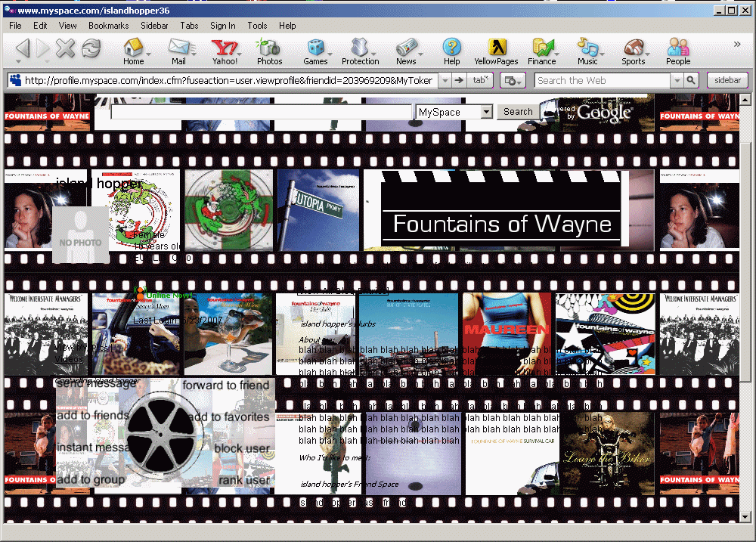Screen dimensions: 756x542
Task: Open the Forward button history dropdown arrow
Action: click(47, 62)
